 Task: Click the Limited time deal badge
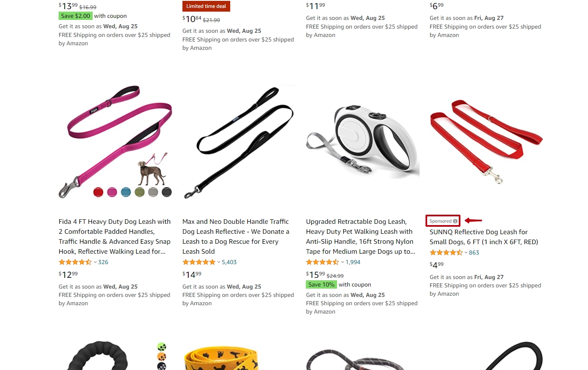206,6
